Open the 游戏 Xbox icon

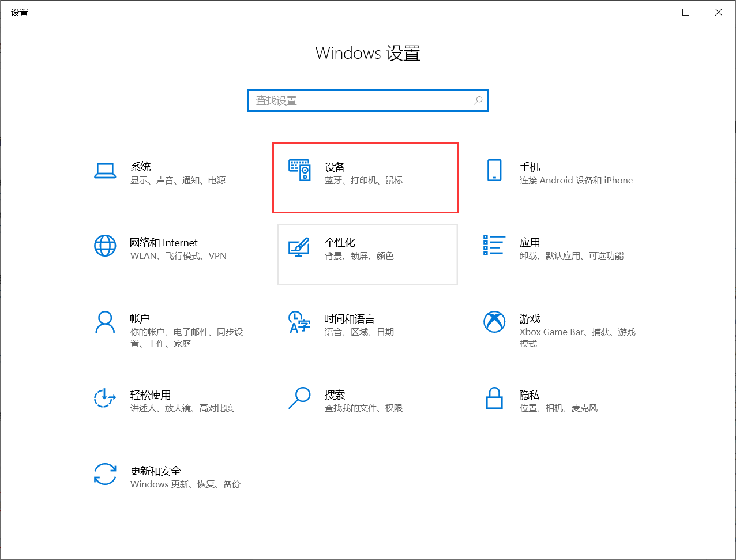pos(494,322)
